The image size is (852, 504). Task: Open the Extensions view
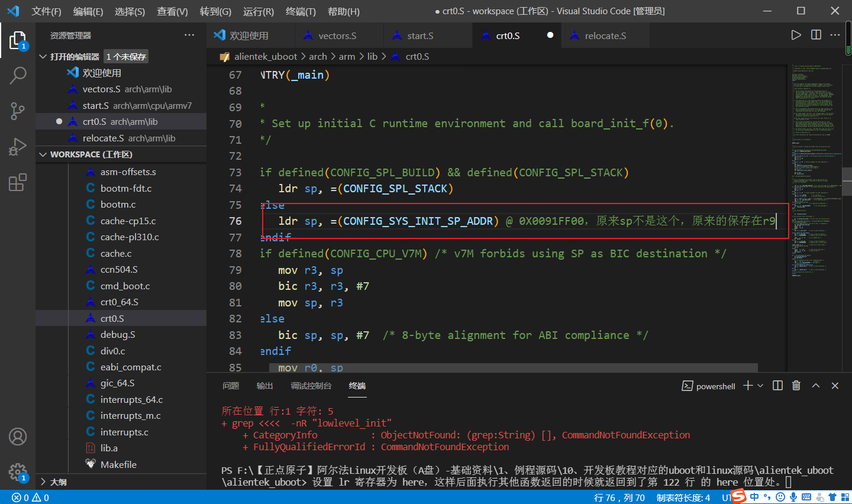tap(18, 182)
